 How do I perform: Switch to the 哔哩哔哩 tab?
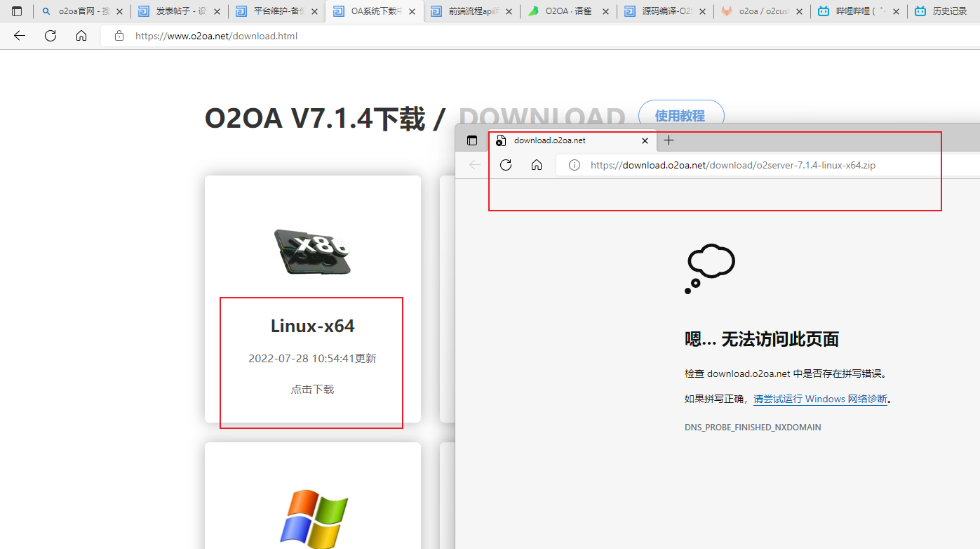tap(859, 11)
